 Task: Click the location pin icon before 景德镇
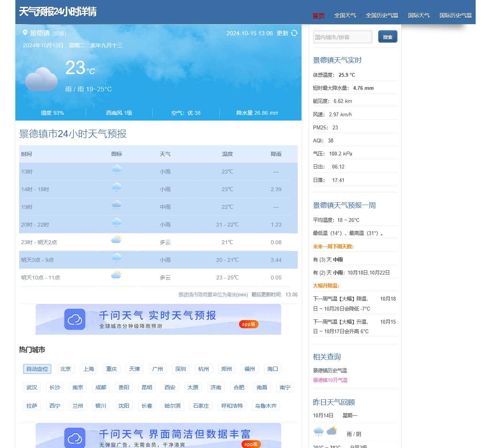tap(25, 33)
